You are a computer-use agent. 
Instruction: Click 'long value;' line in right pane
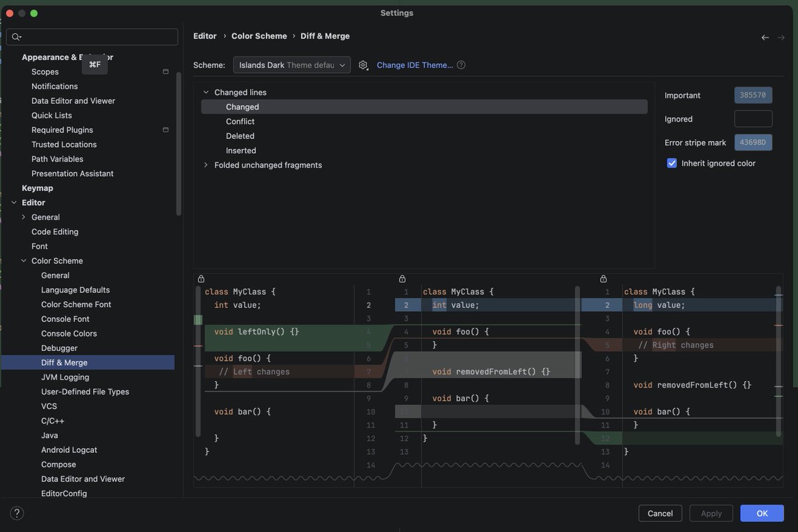click(659, 305)
